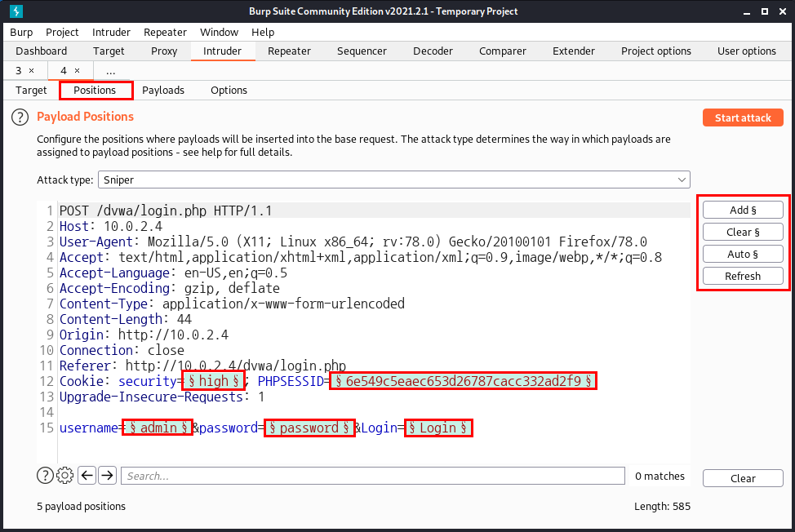Screen dimensions: 795x532
Task: Go to next search match arrow
Action: (x=107, y=475)
